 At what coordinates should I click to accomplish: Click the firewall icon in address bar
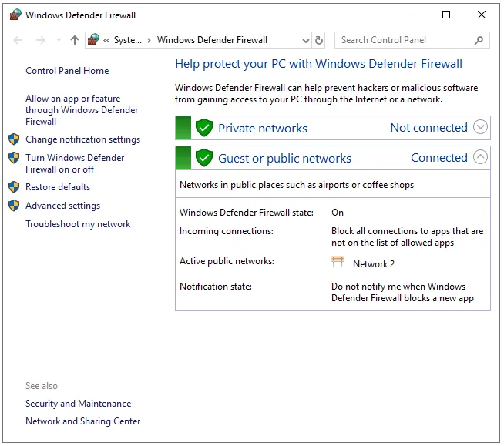(94, 40)
